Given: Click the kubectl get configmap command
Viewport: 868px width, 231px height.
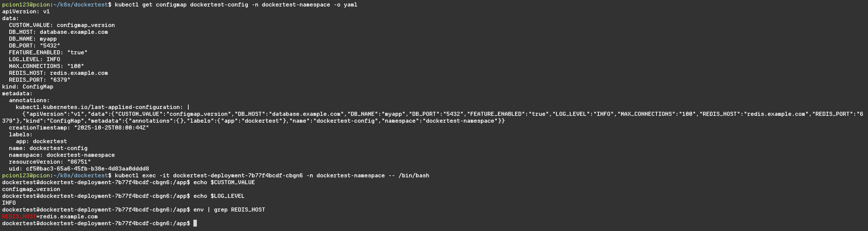Looking at the screenshot, I should (236, 5).
